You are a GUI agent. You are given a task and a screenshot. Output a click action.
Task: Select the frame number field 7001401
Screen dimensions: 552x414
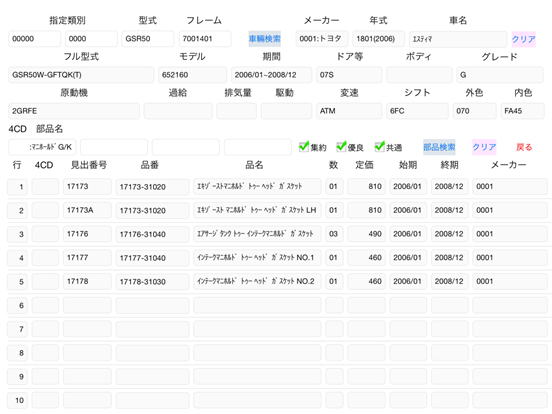pyautogui.click(x=205, y=38)
